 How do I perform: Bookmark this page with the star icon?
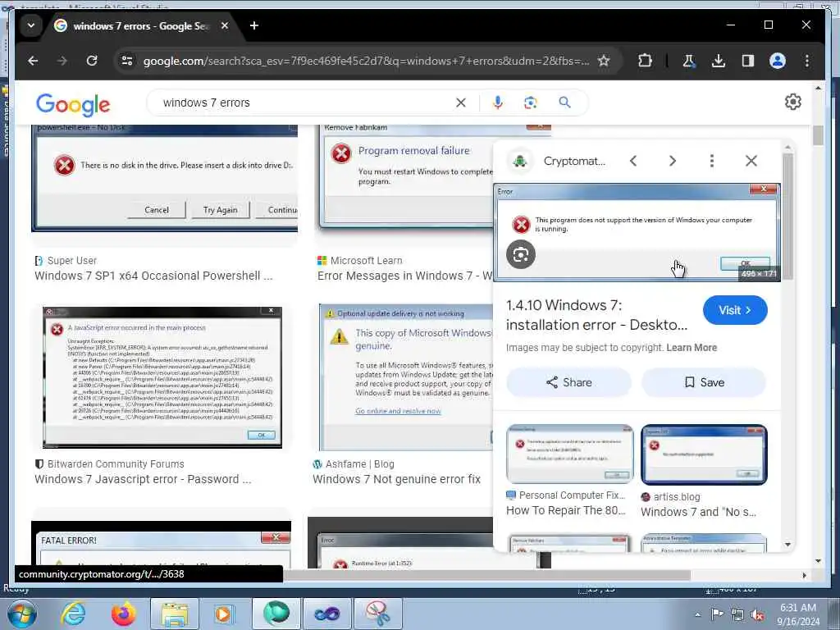(604, 61)
